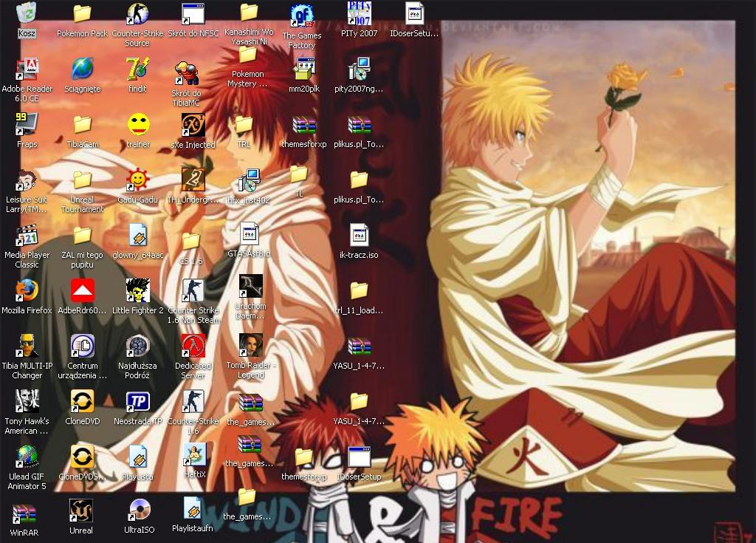Launch Little Fighter 2
The image size is (756, 543).
pos(138,290)
